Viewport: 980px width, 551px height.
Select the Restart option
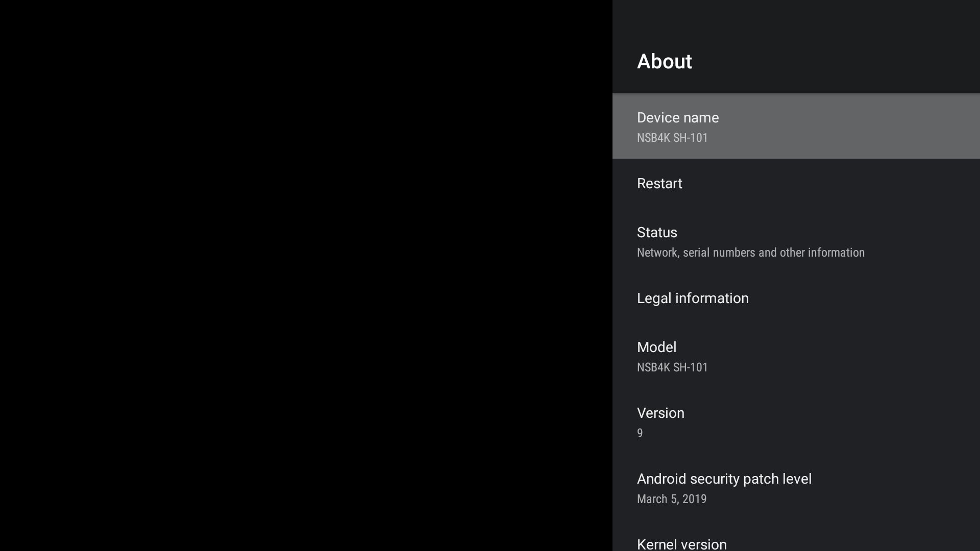point(659,184)
